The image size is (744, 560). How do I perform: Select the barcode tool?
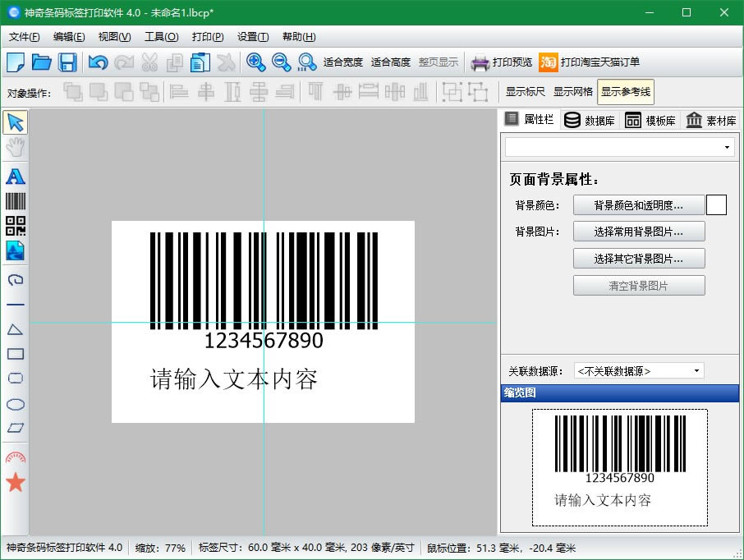pos(16,201)
